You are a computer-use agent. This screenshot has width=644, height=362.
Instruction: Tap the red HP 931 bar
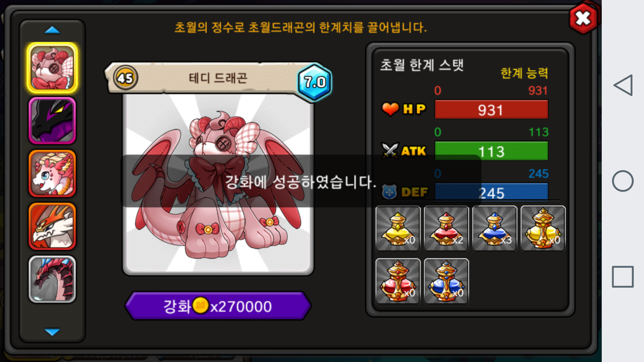pyautogui.click(x=491, y=110)
